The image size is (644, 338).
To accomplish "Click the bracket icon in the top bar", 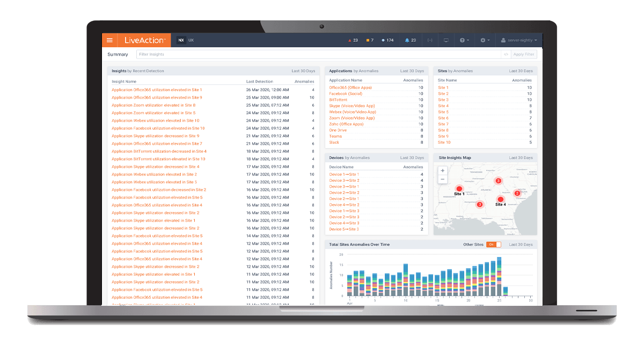I will coord(430,40).
